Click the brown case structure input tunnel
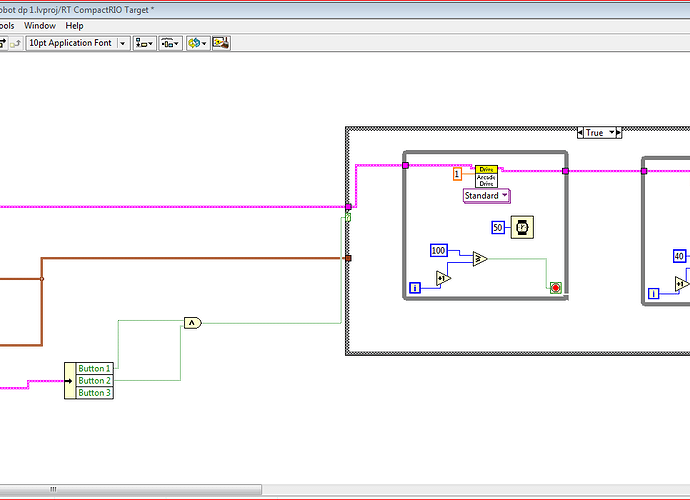Image resolution: width=690 pixels, height=500 pixels. click(348, 258)
